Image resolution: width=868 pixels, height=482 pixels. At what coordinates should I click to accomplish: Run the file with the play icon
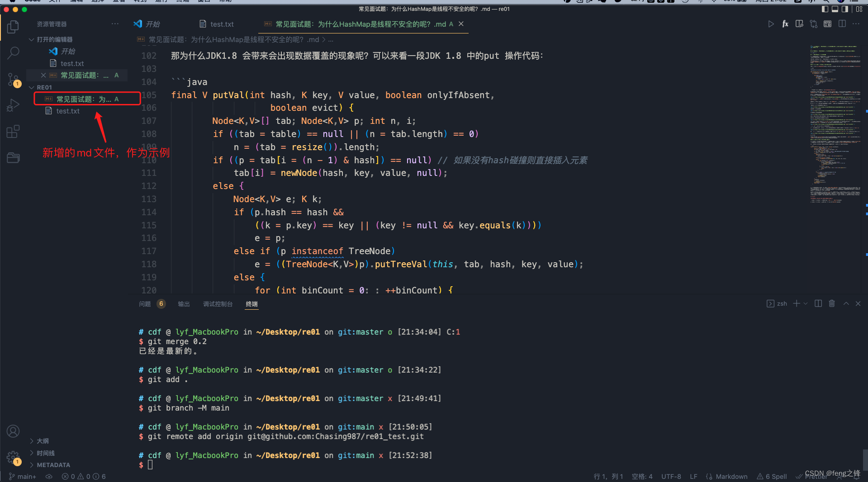[771, 24]
